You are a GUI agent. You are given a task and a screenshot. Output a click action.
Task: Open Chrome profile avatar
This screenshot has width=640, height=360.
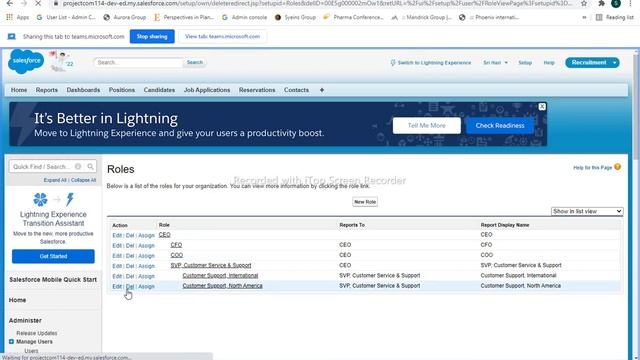pyautogui.click(x=616, y=3)
